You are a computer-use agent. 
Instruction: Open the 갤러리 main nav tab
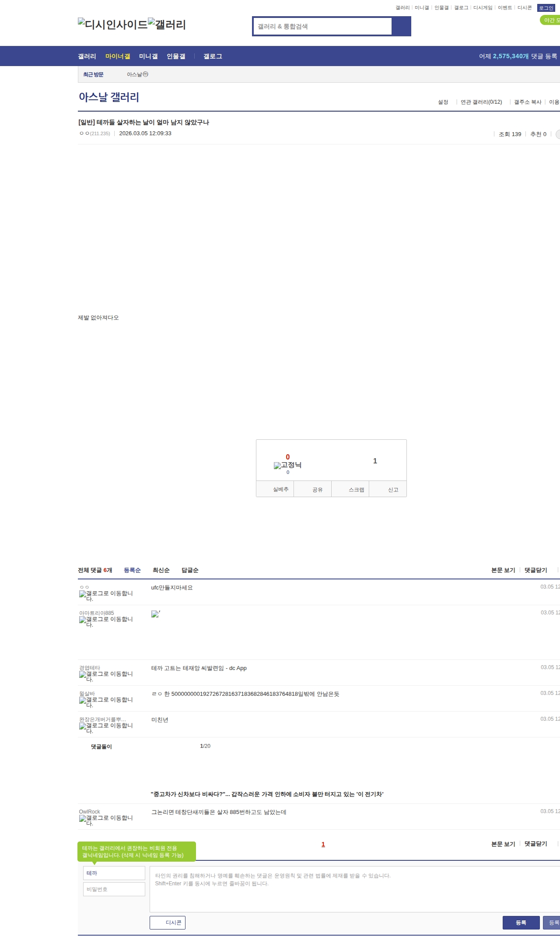87,56
